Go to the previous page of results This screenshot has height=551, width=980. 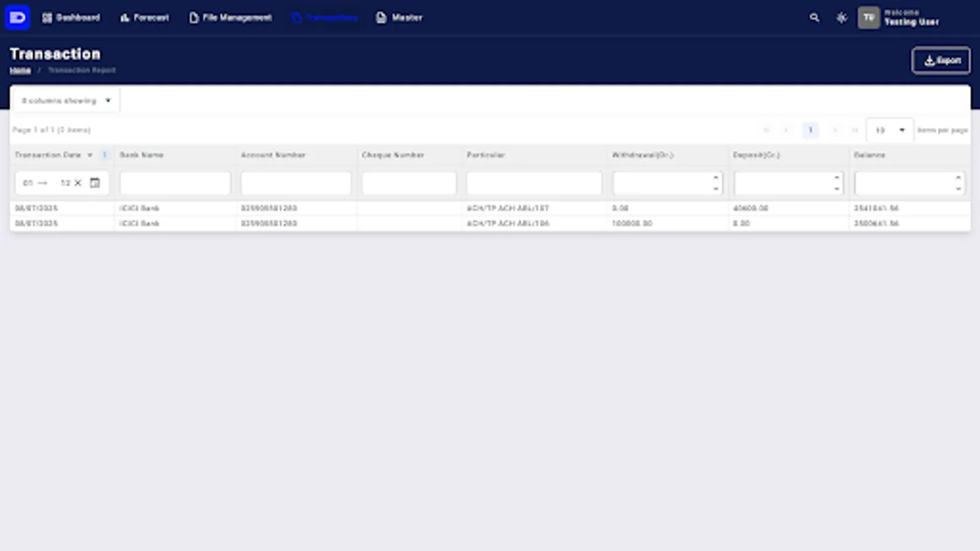786,130
